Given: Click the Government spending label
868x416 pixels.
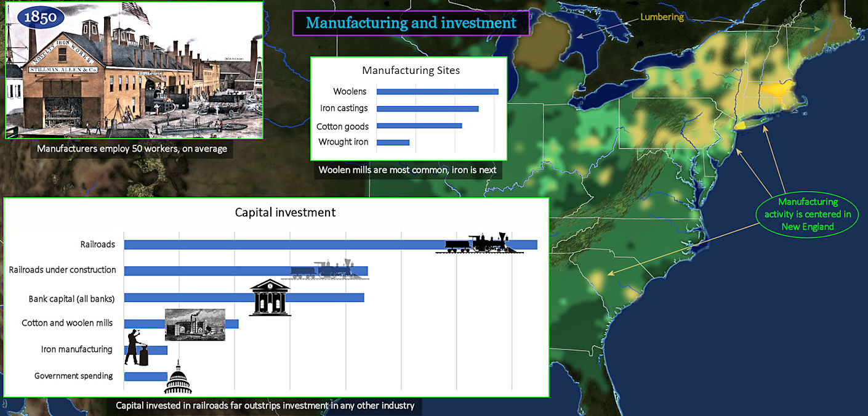Looking at the screenshot, I should 73,376.
